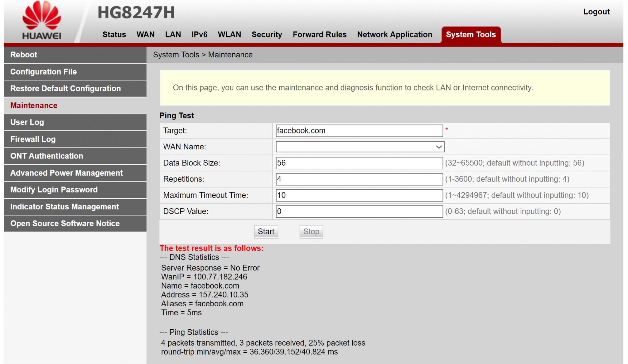The height and width of the screenshot is (364, 628).
Task: Open Firewall Log in sidebar
Action: [x=75, y=139]
